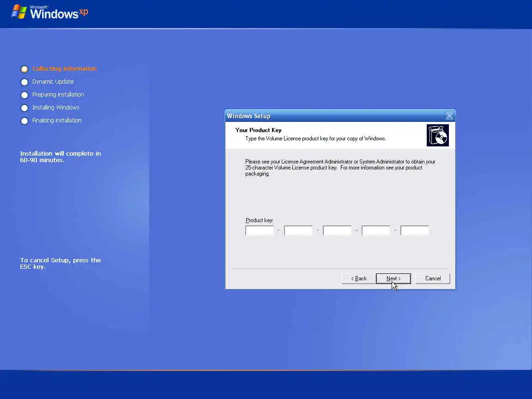Click the Collecting information step bullet
The height and width of the screenshot is (399, 532).
[x=24, y=69]
